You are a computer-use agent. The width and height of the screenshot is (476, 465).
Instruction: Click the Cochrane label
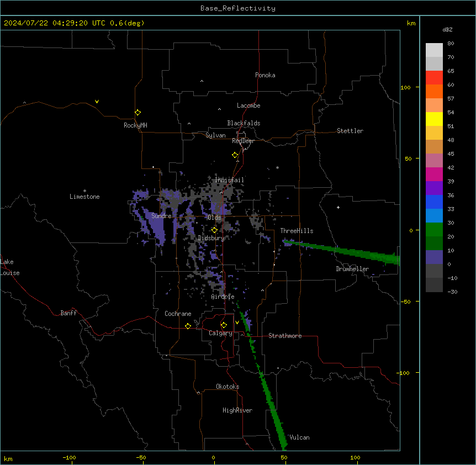pyautogui.click(x=178, y=314)
